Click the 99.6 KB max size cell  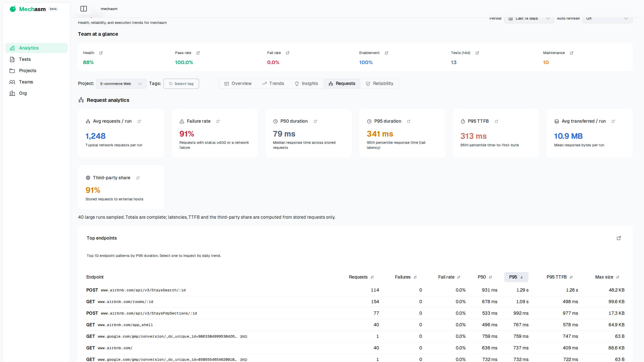pyautogui.click(x=616, y=302)
